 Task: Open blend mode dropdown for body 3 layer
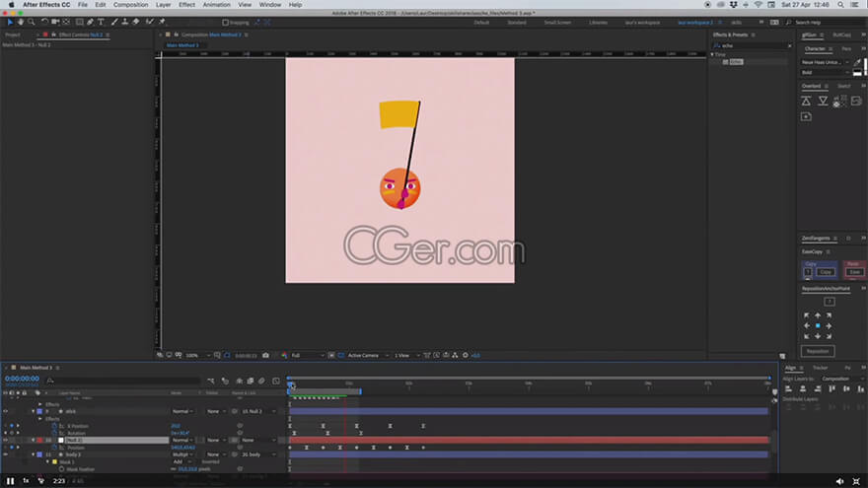(x=182, y=454)
